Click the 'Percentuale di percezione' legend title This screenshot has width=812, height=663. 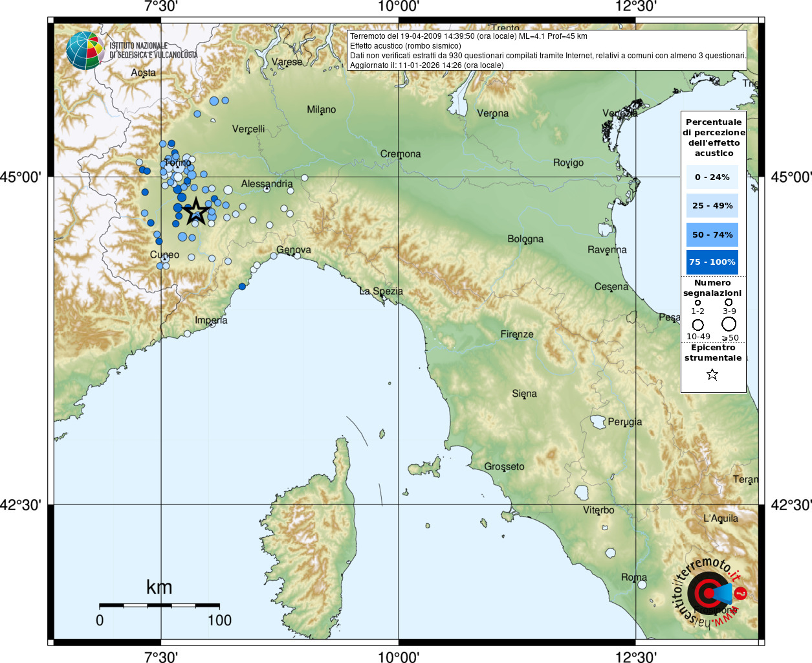click(714, 137)
